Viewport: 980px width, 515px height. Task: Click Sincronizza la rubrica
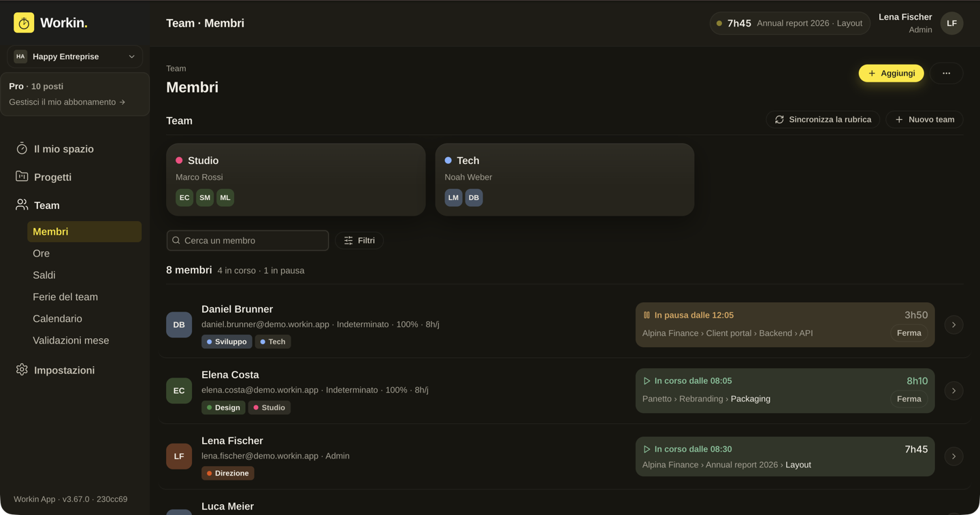click(823, 120)
